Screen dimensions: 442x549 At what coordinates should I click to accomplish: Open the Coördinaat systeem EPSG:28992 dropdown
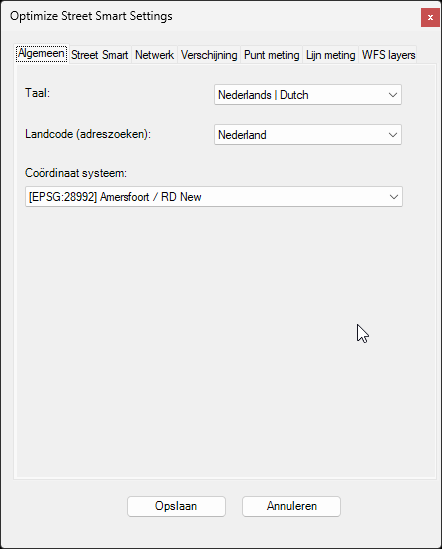pos(214,196)
